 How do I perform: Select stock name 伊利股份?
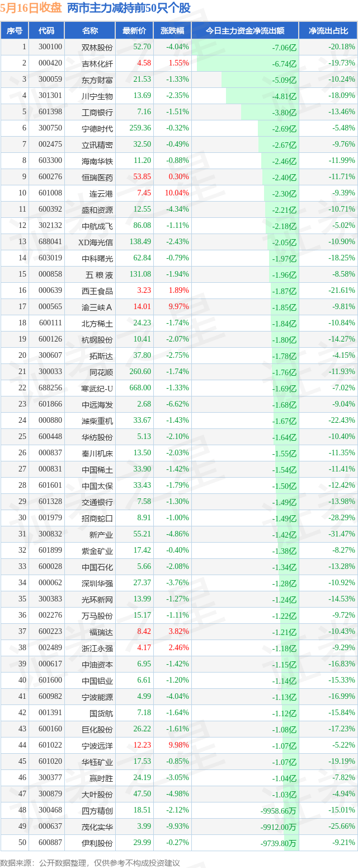point(97,843)
